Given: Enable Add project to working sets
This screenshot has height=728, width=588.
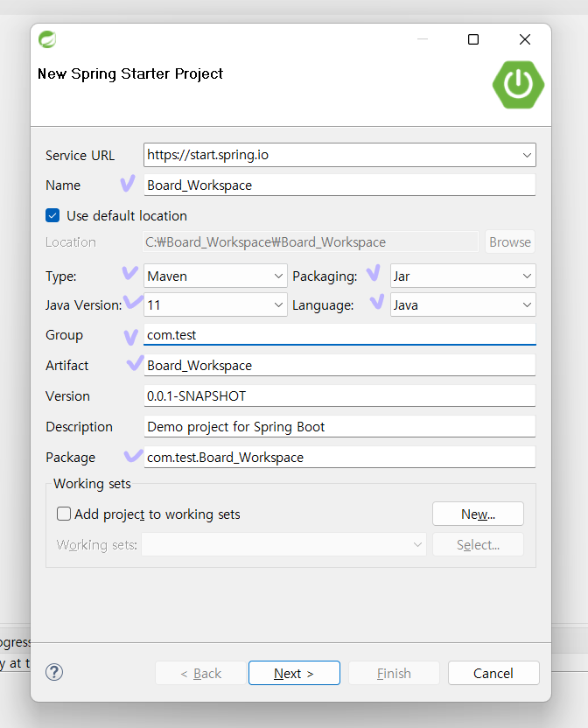Looking at the screenshot, I should click(64, 514).
